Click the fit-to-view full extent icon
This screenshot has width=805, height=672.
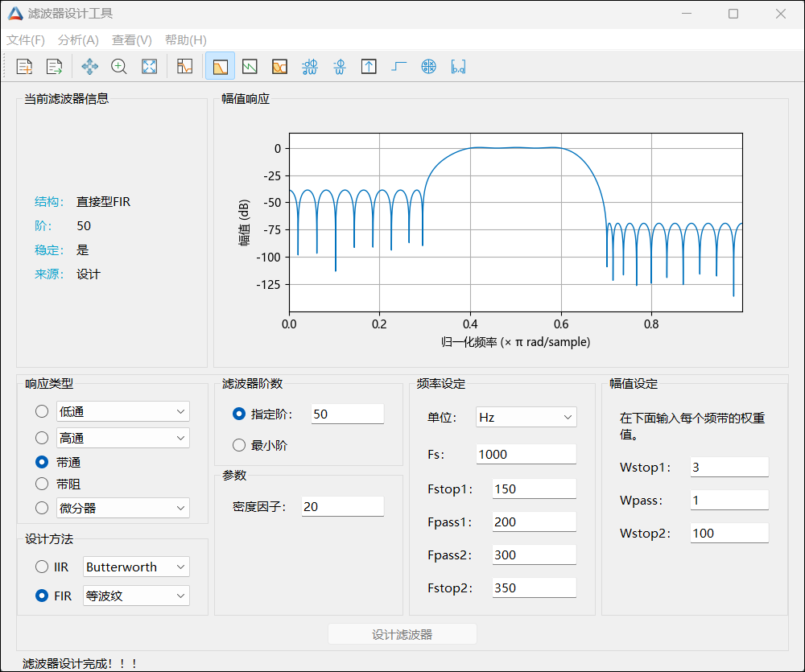click(x=149, y=67)
